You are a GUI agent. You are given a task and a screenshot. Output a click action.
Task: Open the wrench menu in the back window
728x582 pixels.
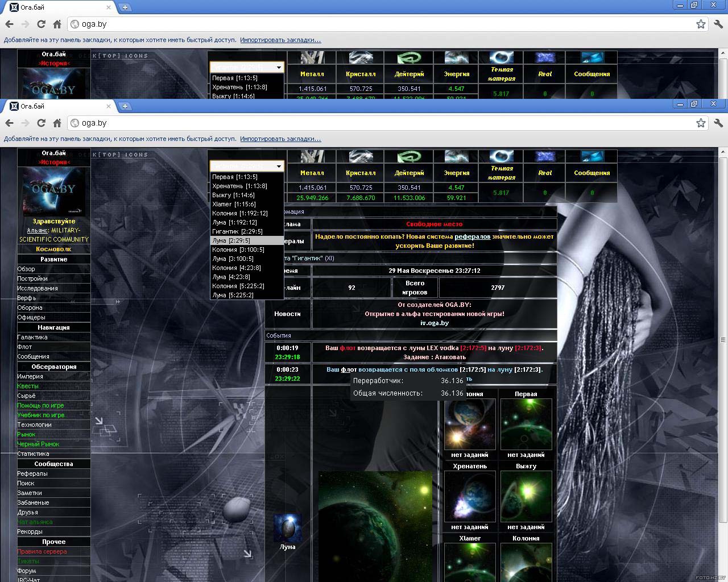click(718, 24)
